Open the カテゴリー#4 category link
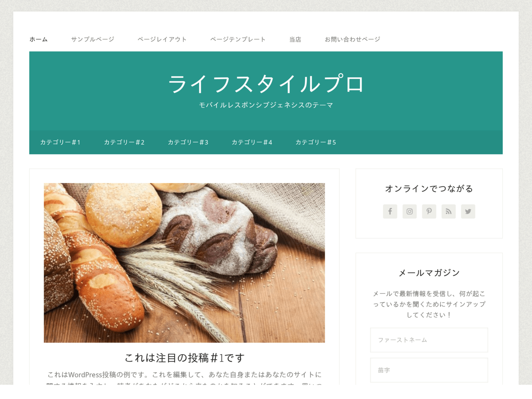This screenshot has height=399, width=532. point(252,142)
